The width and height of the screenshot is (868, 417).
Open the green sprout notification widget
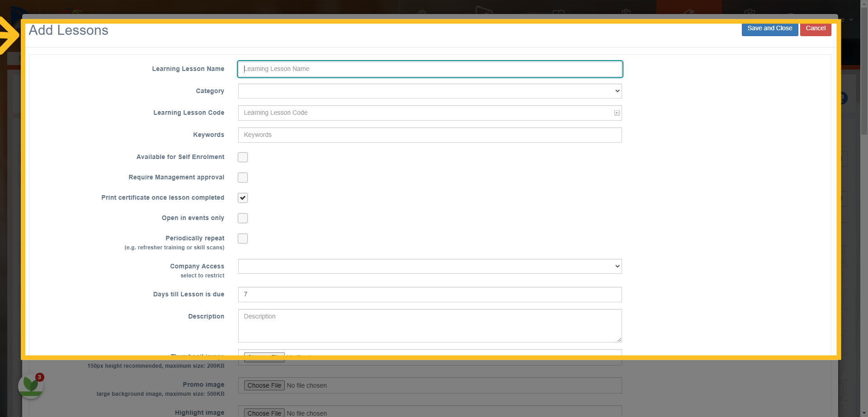click(x=31, y=386)
